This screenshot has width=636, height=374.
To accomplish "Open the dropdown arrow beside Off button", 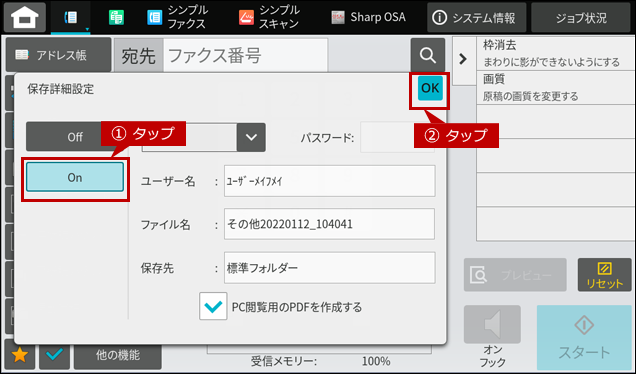I will [251, 138].
